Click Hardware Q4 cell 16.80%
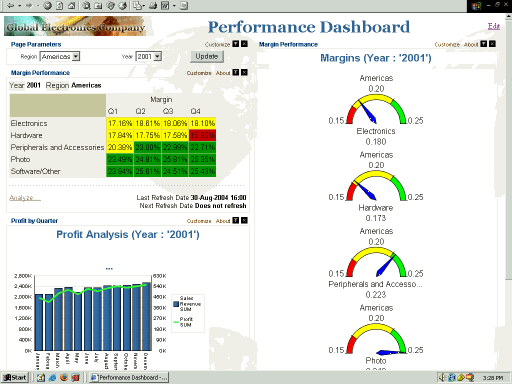This screenshot has width=512, height=384. tap(202, 135)
